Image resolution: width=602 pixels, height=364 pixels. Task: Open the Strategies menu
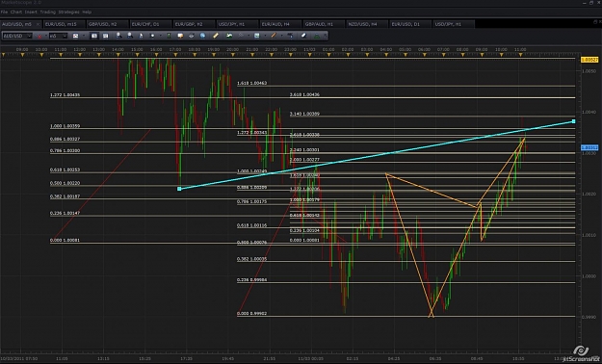pyautogui.click(x=68, y=12)
